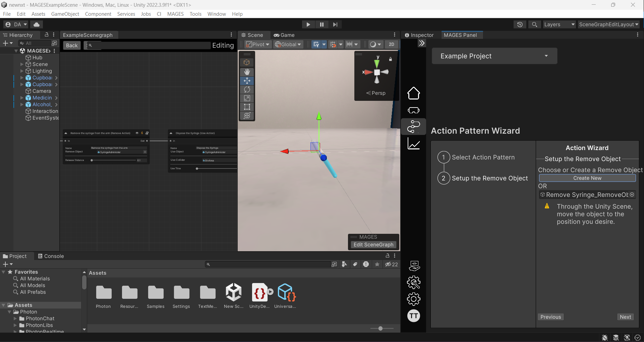Viewport: 644px width, 342px height.
Task: Click the TT profile icon in MAGES sidebar
Action: coord(413,316)
